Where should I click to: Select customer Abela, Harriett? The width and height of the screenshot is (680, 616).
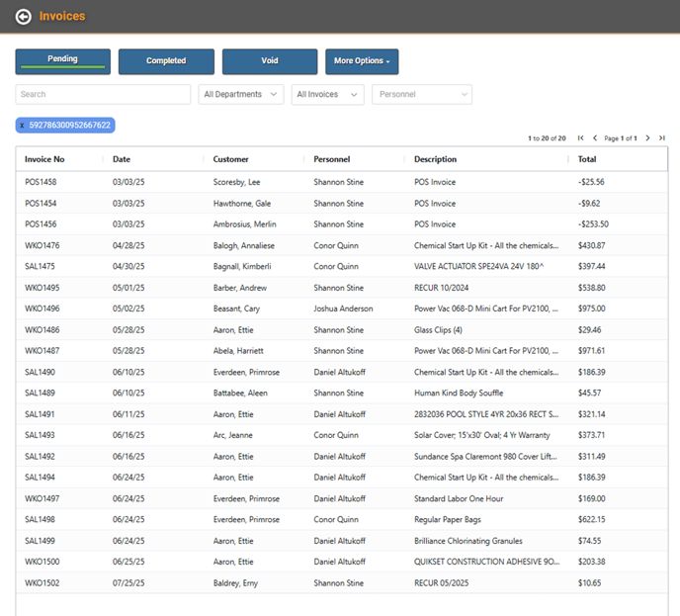(x=238, y=350)
